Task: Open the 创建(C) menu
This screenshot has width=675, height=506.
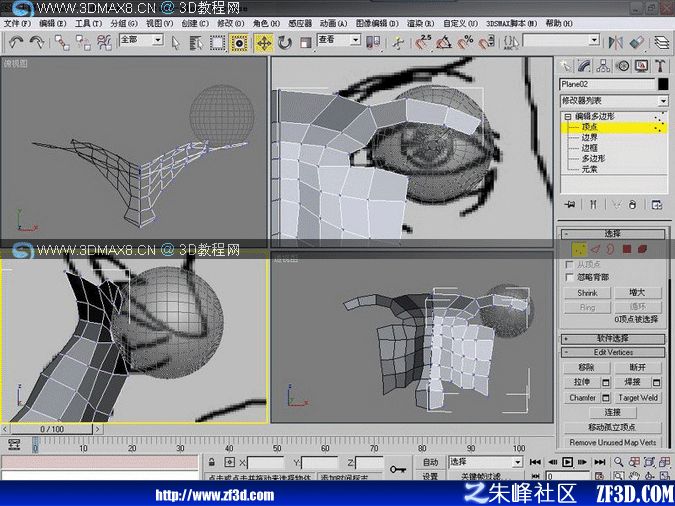Action: click(195, 23)
